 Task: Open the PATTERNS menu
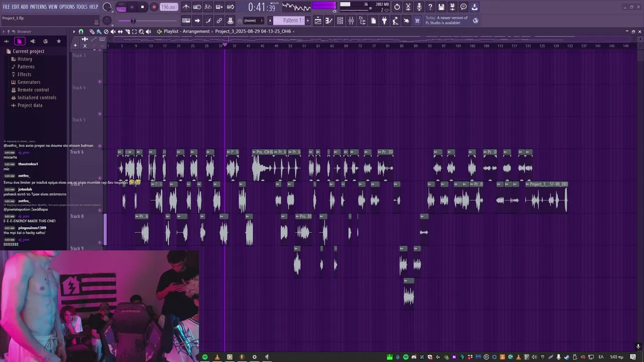[x=38, y=7]
